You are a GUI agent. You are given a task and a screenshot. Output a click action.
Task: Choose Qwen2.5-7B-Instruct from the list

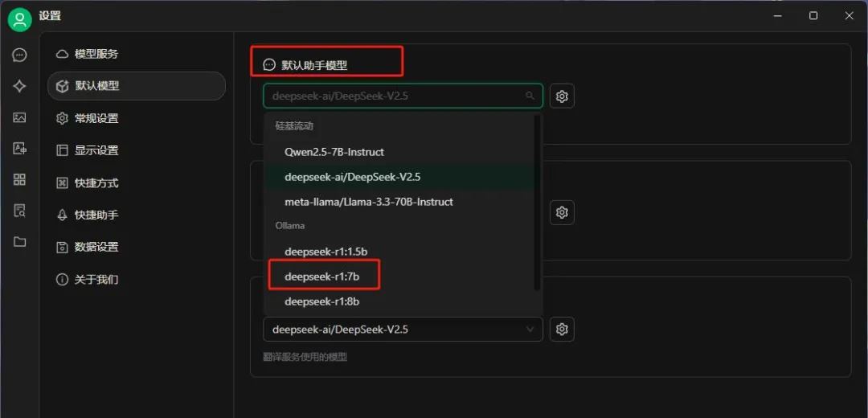tap(399, 152)
